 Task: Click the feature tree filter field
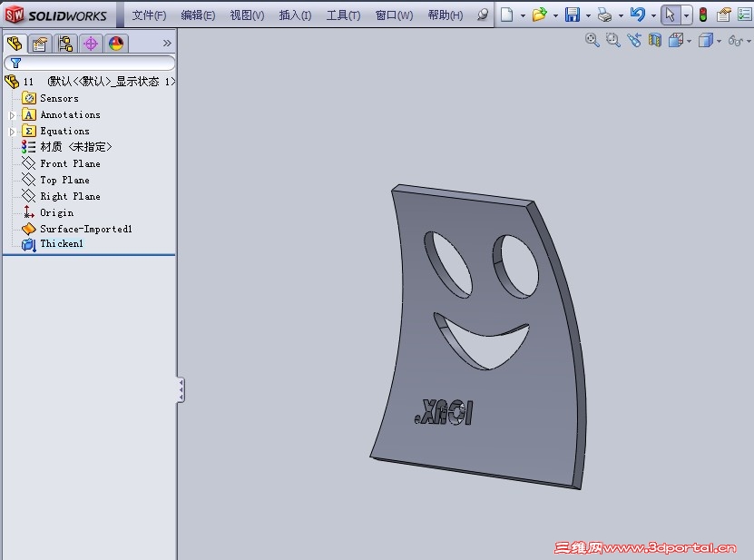(x=90, y=63)
